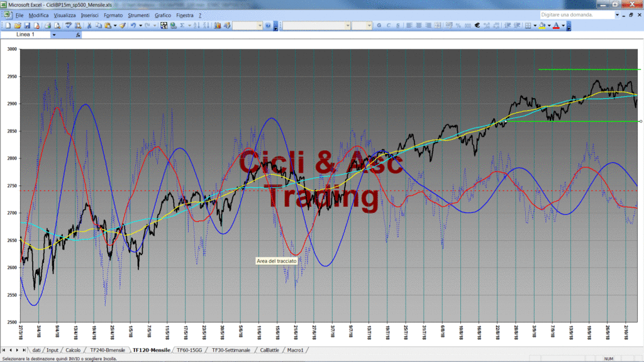Switch to the Calcolo sheet tab
Image resolution: width=644 pixels, height=362 pixels.
point(73,350)
